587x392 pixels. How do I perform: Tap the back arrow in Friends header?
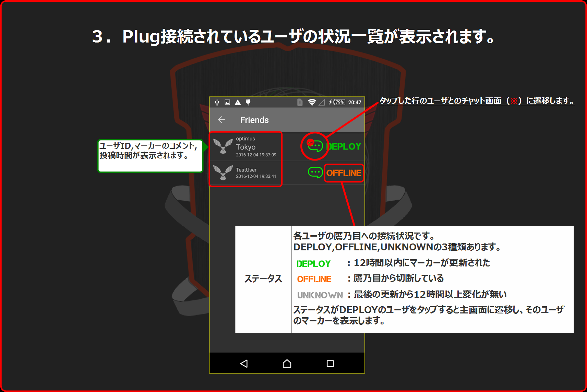[221, 120]
